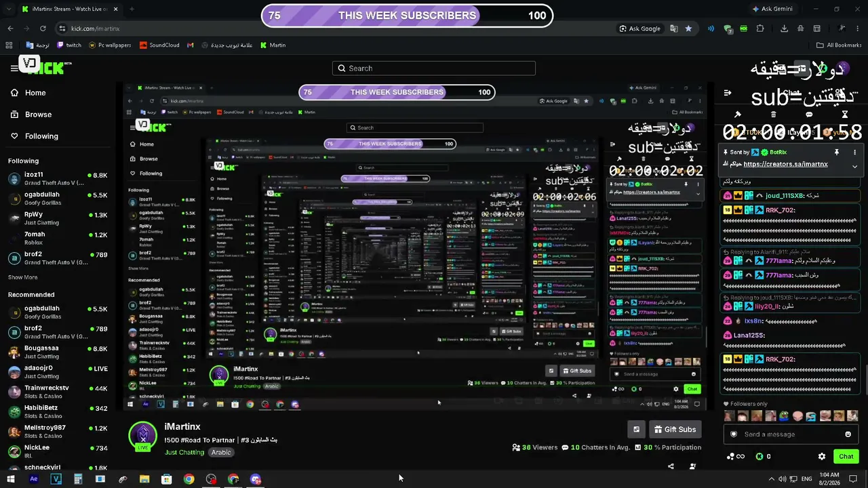
Task: Open the taskbar volume icon
Action: [x=782, y=479]
